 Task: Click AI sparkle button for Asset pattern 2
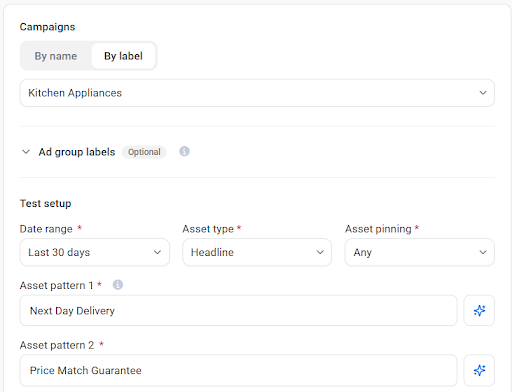479,370
